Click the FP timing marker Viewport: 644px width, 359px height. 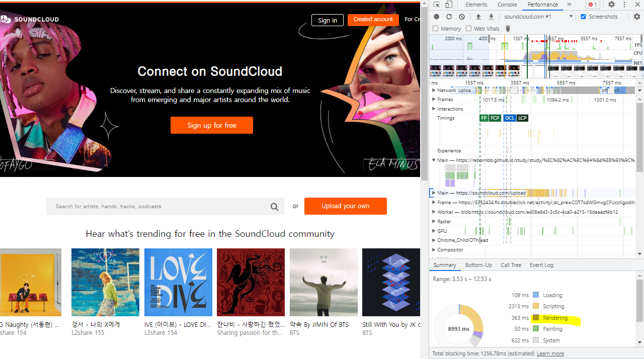[484, 118]
